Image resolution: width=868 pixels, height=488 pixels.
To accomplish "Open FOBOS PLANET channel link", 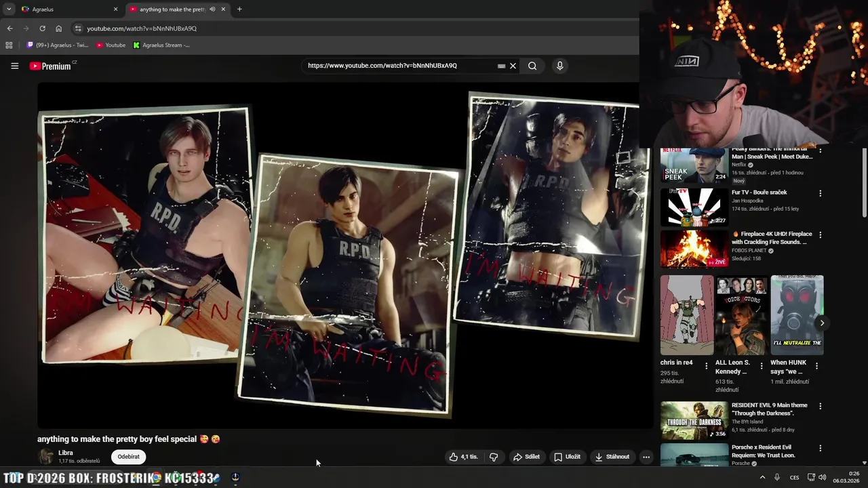I will [x=749, y=251].
